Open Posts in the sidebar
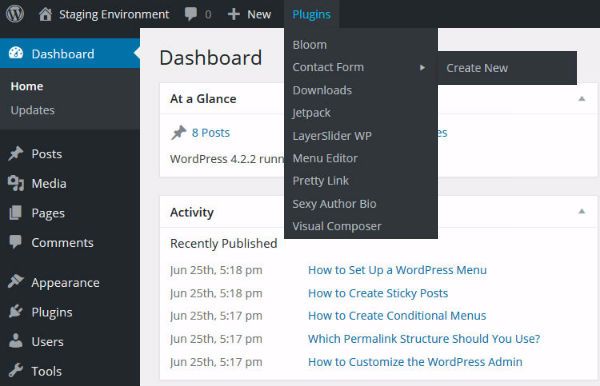Image resolution: width=600 pixels, height=386 pixels. [47, 154]
